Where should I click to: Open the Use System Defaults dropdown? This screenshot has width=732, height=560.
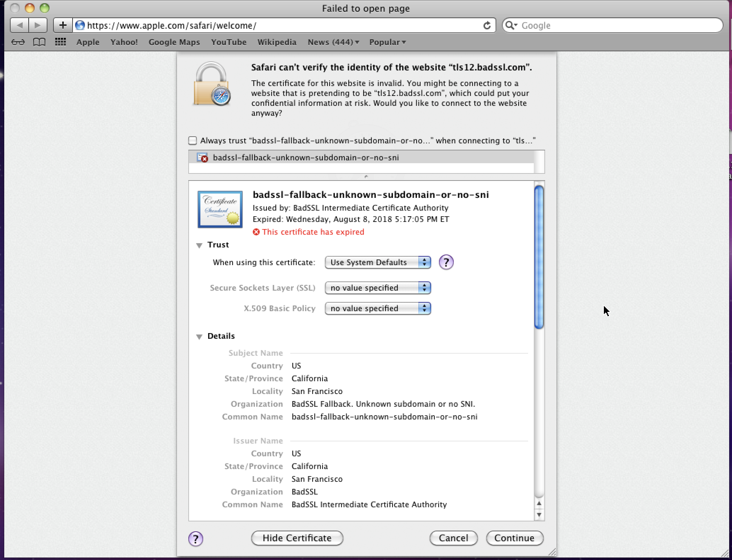click(x=378, y=262)
